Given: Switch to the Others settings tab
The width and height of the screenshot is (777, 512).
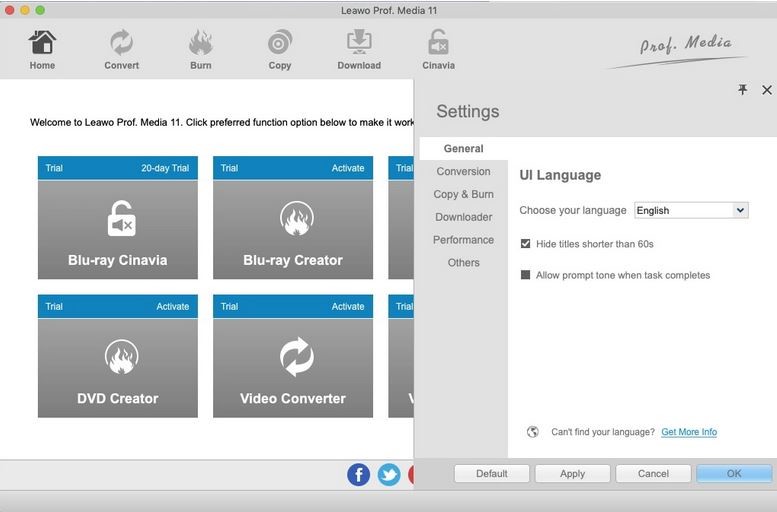Looking at the screenshot, I should point(463,263).
